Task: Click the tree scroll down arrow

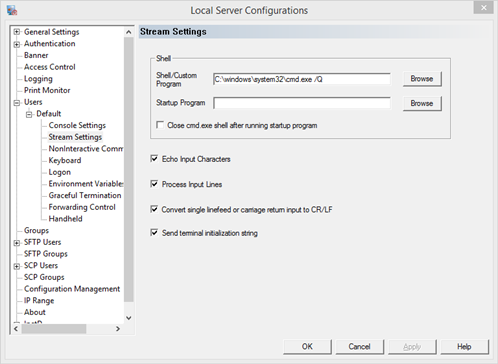Action: coord(129,318)
